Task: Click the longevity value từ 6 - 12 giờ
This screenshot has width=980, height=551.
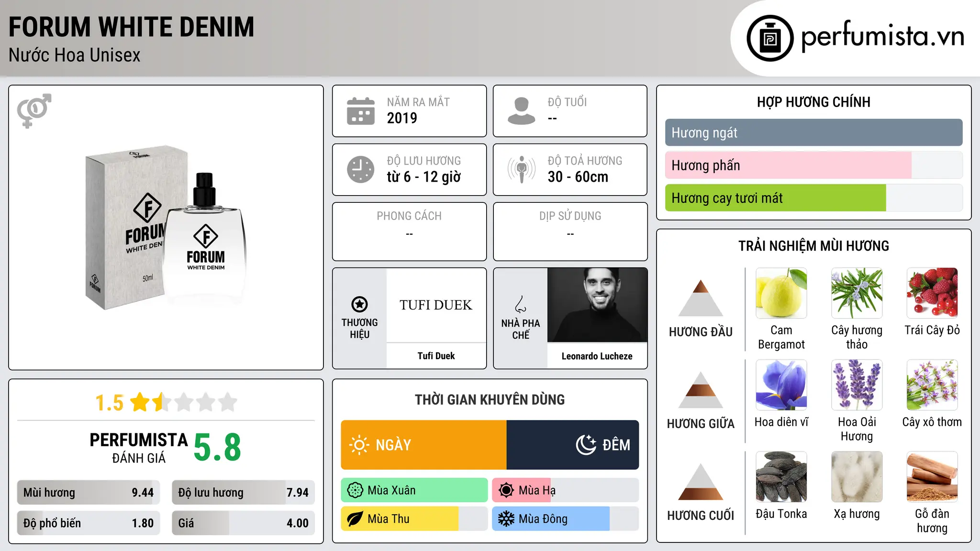Action: click(424, 177)
